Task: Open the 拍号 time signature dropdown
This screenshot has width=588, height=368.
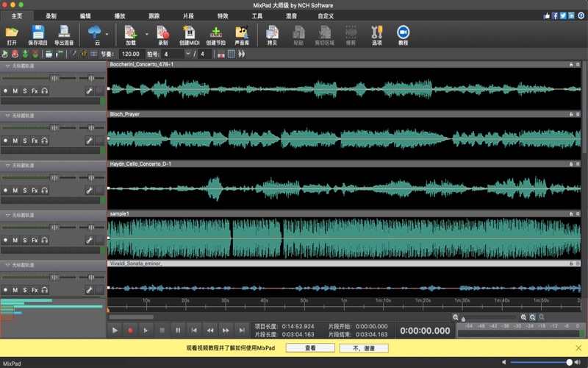Action: 187,54
